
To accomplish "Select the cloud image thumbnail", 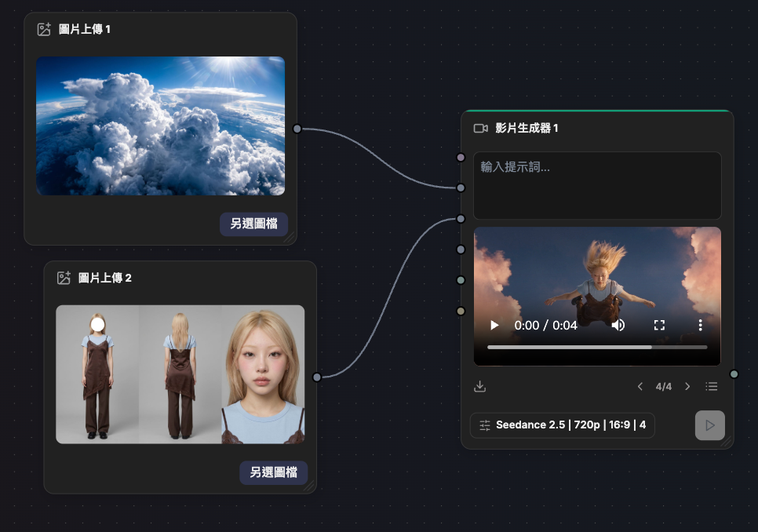I will pos(161,126).
